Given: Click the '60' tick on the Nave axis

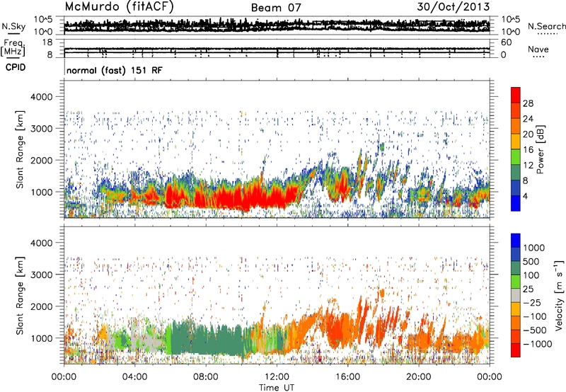Looking at the screenshot, I should click(506, 42).
